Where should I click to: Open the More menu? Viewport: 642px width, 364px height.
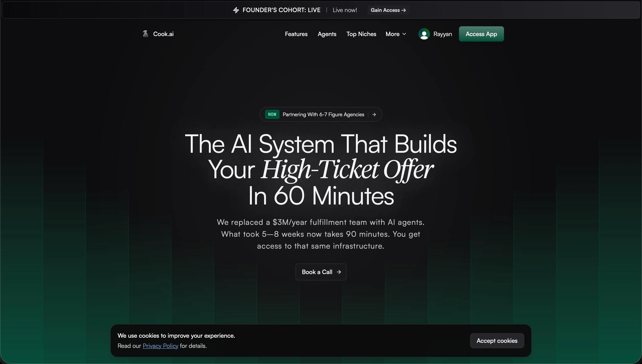coord(396,34)
